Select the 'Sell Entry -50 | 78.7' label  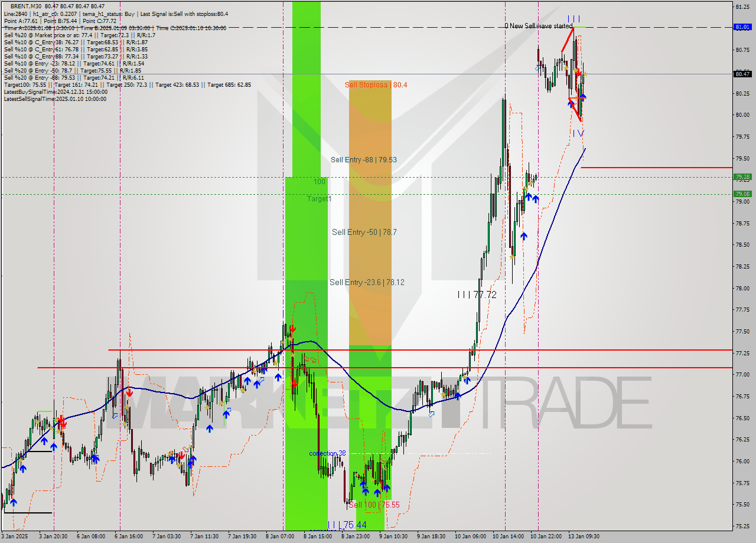click(x=364, y=233)
